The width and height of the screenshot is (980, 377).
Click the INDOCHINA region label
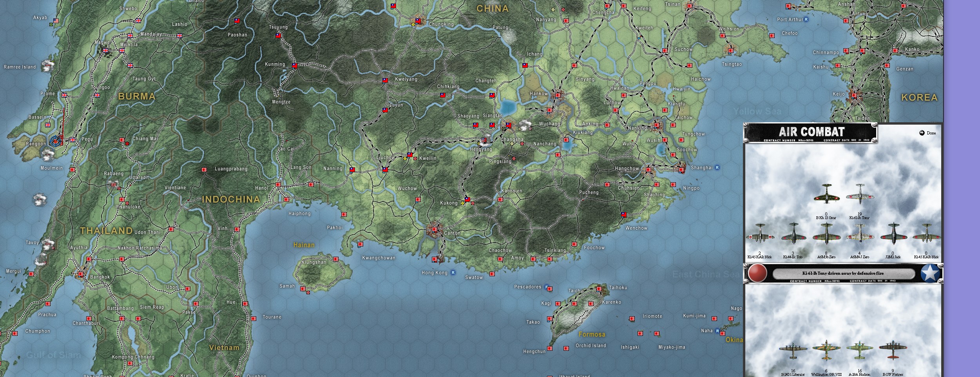[x=231, y=199]
